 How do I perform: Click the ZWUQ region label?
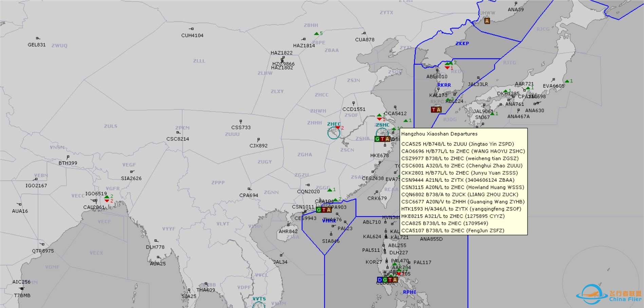pyautogui.click(x=59, y=45)
